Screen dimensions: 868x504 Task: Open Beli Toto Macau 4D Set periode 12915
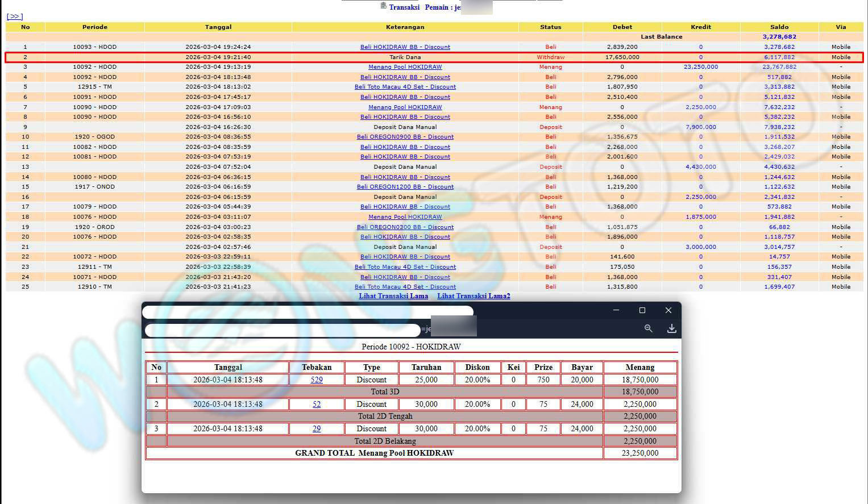405,87
